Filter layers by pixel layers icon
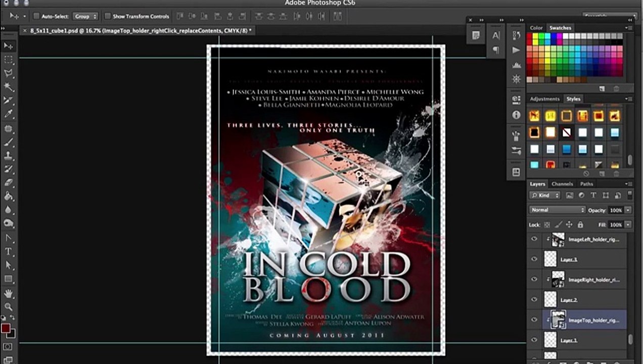Image resolution: width=643 pixels, height=364 pixels. (x=570, y=195)
